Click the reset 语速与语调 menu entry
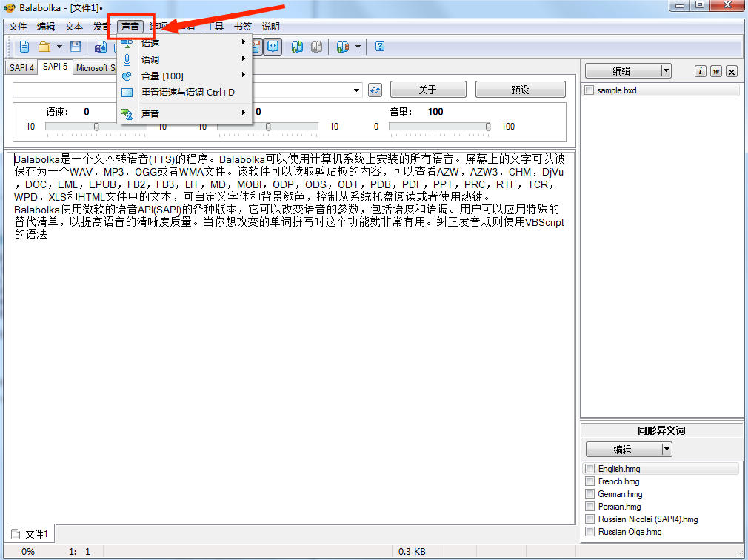This screenshot has height=560, width=748. point(187,93)
